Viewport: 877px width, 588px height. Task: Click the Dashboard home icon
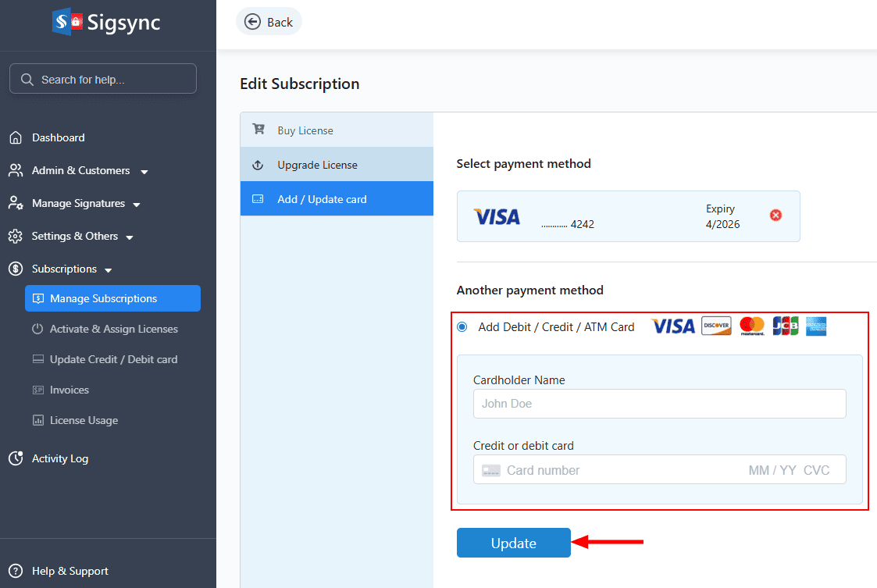pos(16,138)
